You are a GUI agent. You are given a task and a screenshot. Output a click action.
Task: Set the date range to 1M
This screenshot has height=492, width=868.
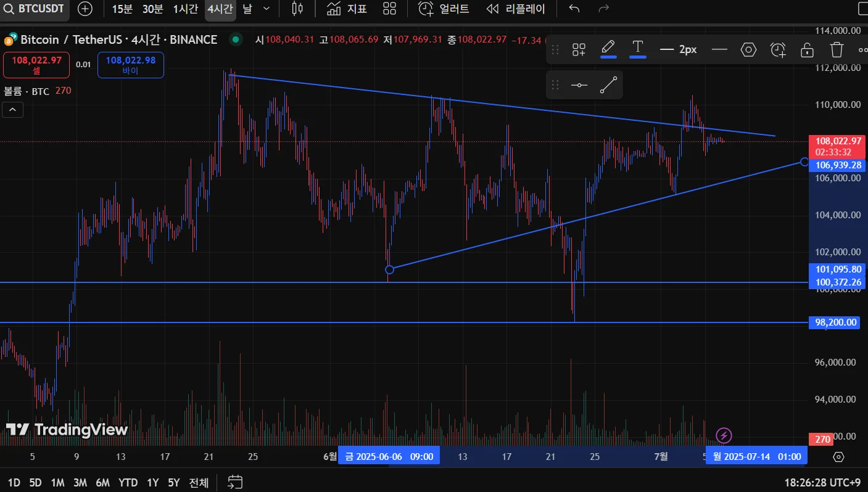pyautogui.click(x=57, y=483)
